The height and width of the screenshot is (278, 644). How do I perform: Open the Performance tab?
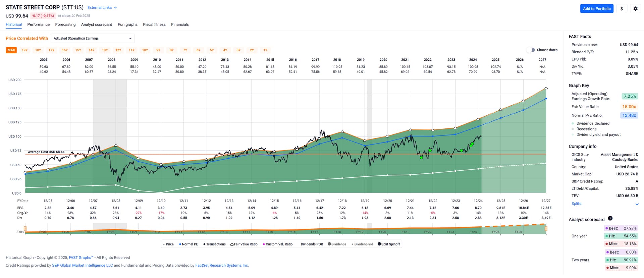point(39,24)
